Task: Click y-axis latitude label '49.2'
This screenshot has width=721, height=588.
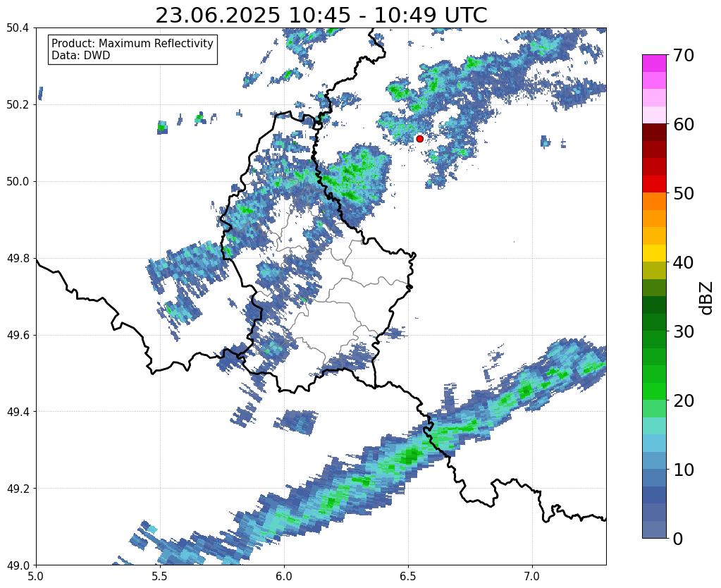Action: pyautogui.click(x=18, y=489)
